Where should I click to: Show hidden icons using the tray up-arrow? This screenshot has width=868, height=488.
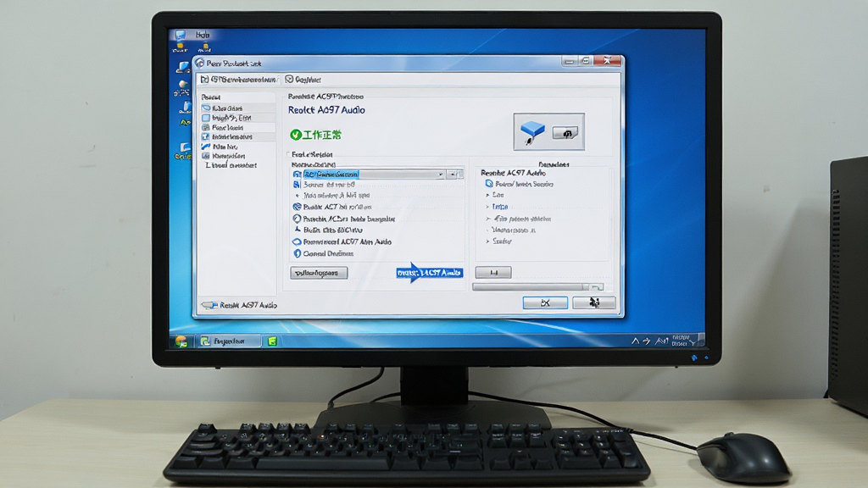(x=636, y=341)
